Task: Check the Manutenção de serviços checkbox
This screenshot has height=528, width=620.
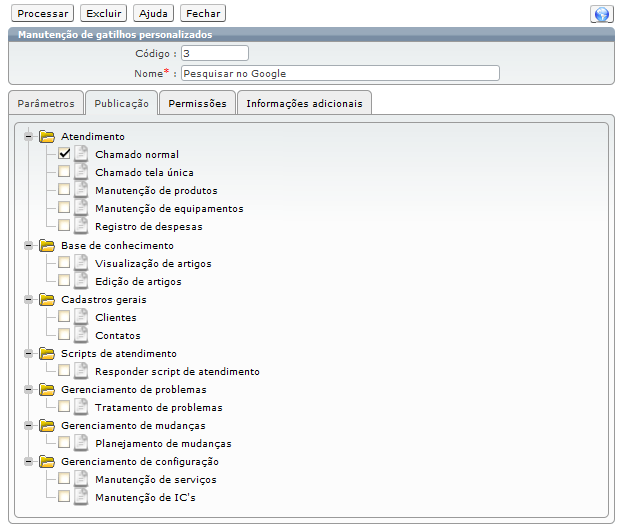Action: tap(64, 480)
